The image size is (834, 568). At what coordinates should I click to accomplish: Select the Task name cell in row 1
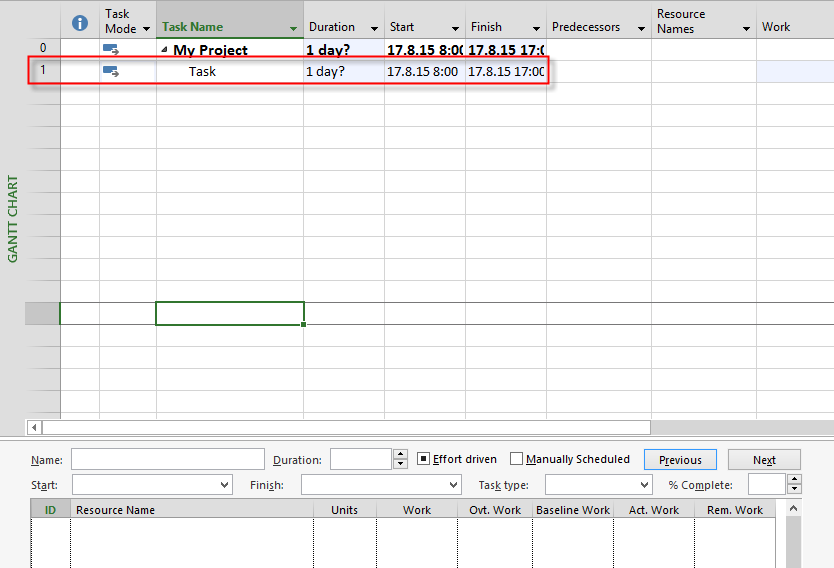[x=230, y=72]
